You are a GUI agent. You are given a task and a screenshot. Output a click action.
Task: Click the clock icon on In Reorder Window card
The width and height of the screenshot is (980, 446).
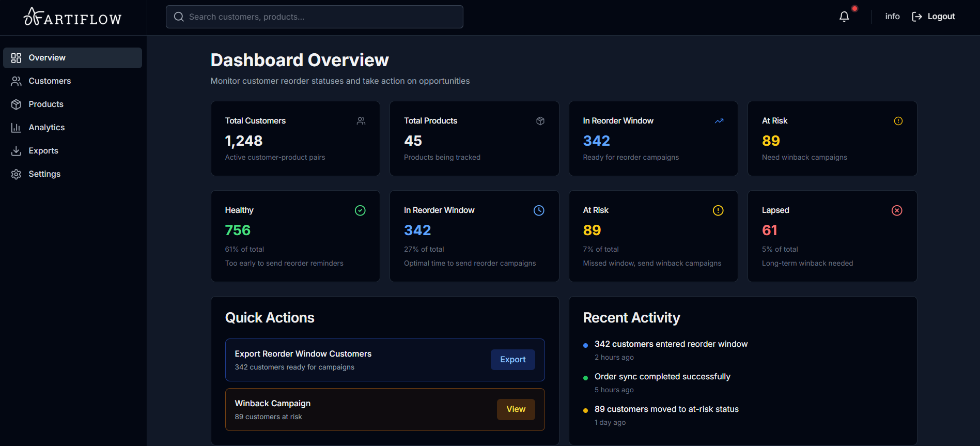click(539, 210)
